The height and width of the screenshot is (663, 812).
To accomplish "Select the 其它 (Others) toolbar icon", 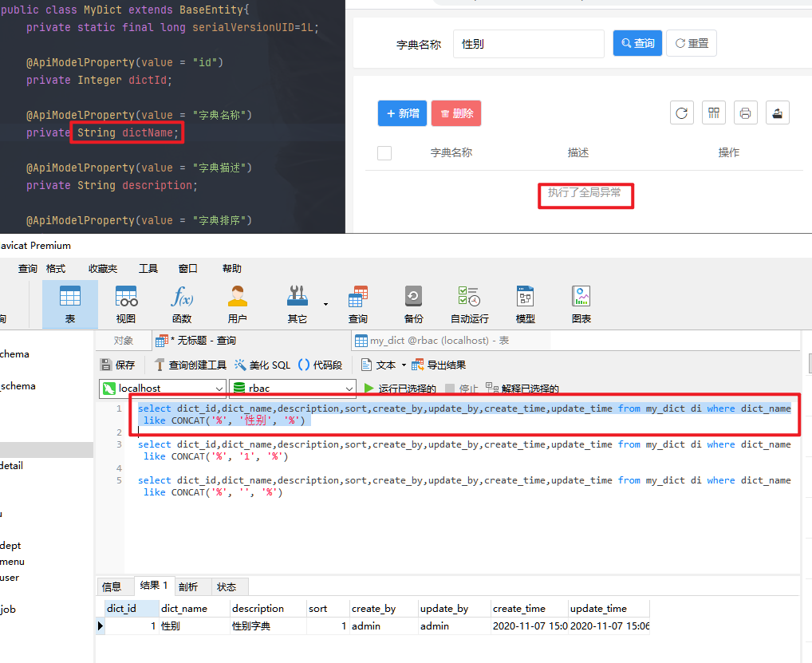I will tap(298, 304).
